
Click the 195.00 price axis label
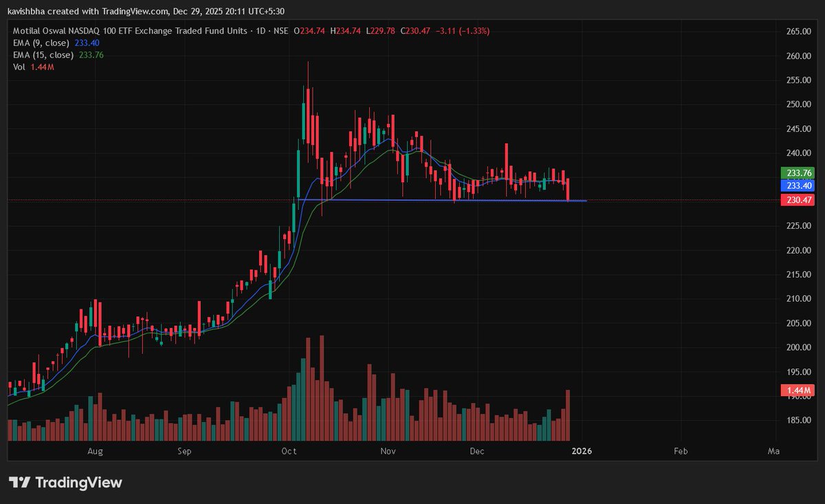point(799,371)
